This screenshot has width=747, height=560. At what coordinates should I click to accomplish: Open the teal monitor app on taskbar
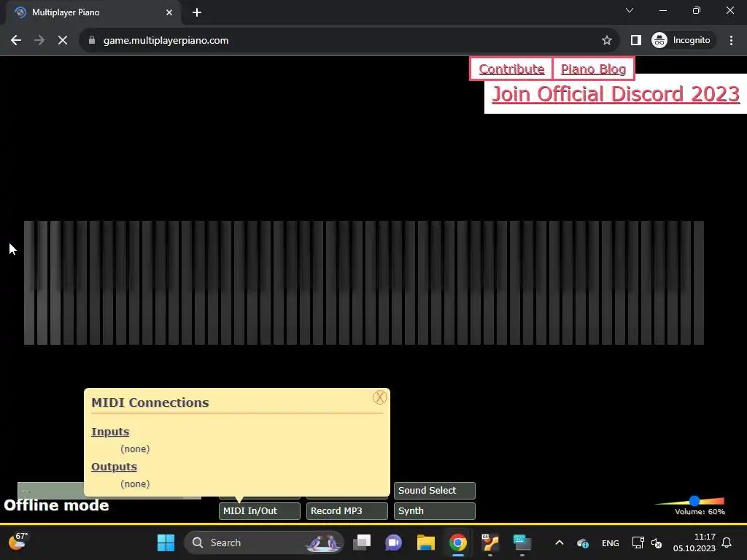522,542
